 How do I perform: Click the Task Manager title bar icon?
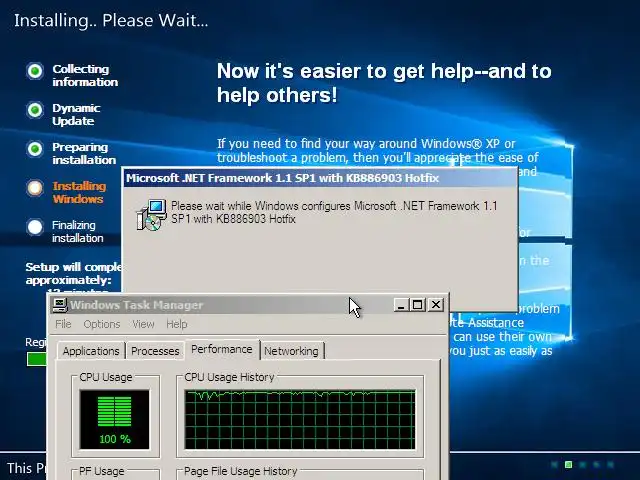[60, 305]
